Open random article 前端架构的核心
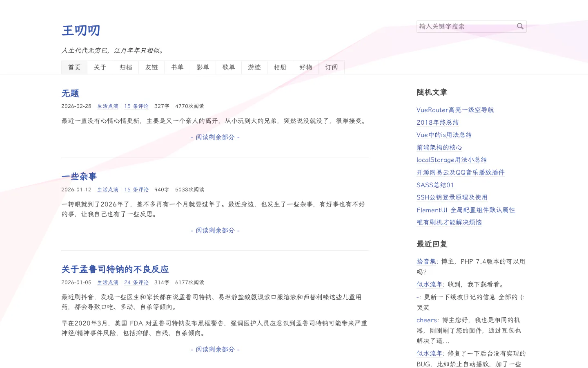Viewport: 588px width, 368px height. pos(439,148)
